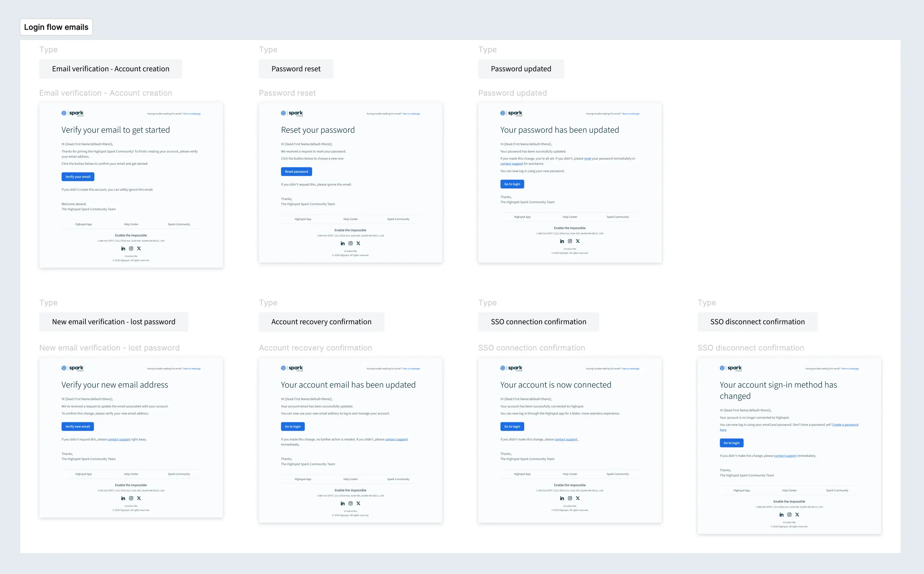Viewport: 924px width, 574px height.
Task: Click contact support link in SSO connection email
Action: click(565, 439)
